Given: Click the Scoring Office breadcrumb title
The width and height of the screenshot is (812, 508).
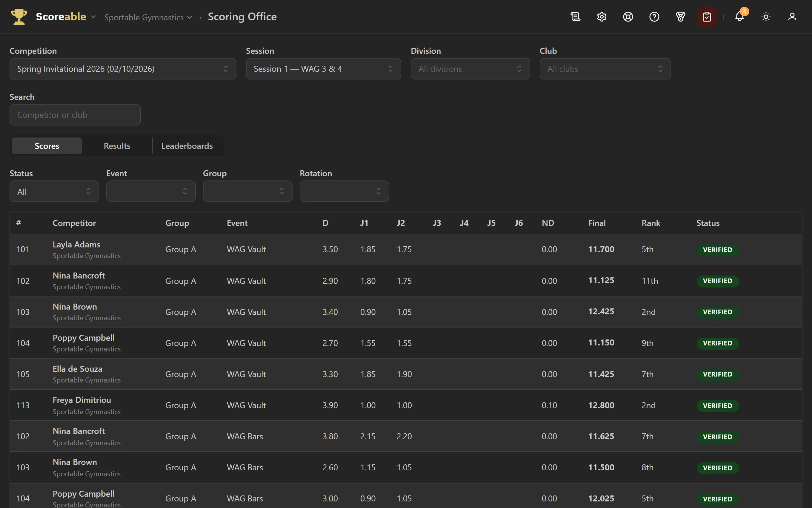Looking at the screenshot, I should pyautogui.click(x=242, y=16).
